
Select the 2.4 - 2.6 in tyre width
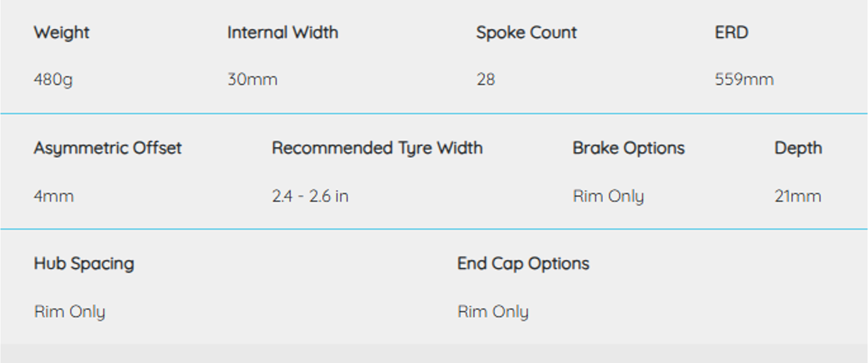[310, 196]
